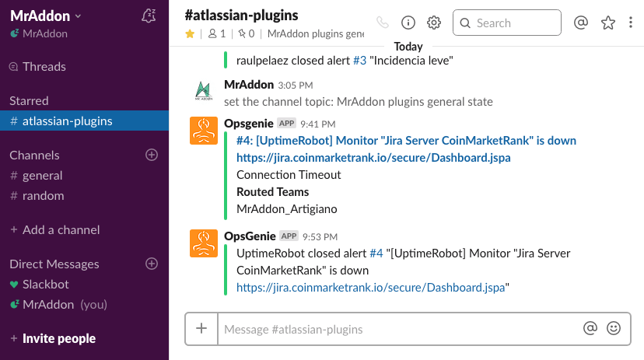Mention someone with message box at-sign
Image resolution: width=644 pixels, height=360 pixels.
coord(590,329)
